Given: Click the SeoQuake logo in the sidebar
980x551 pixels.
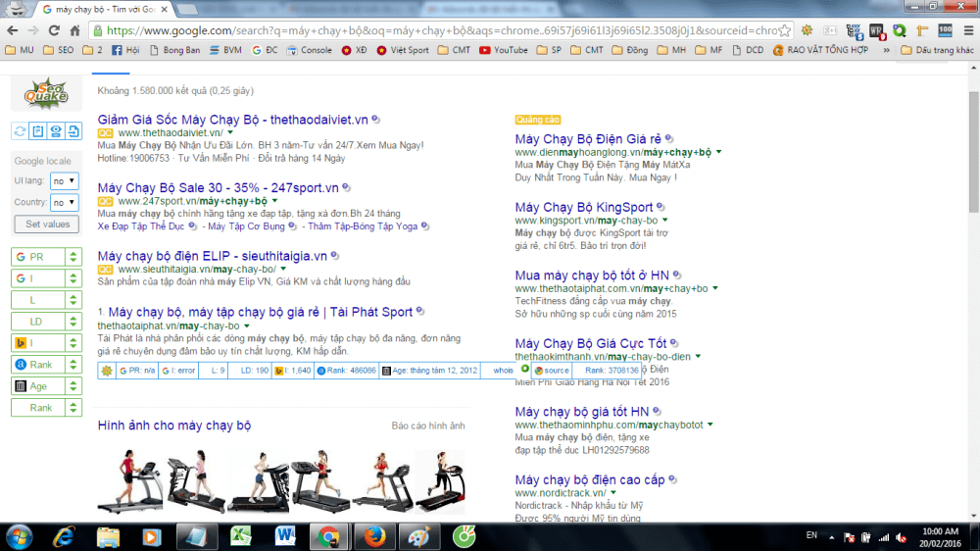Looking at the screenshot, I should [46, 94].
